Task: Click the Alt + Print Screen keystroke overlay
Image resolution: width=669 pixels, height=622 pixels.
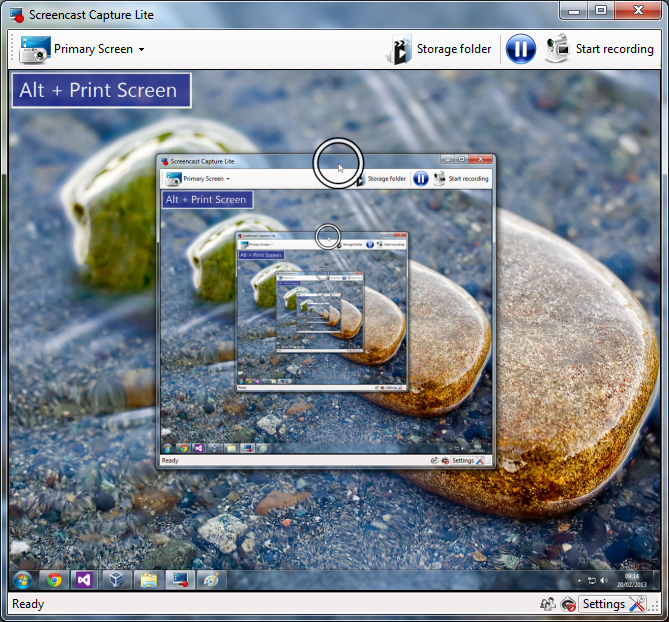Action: pyautogui.click(x=101, y=90)
